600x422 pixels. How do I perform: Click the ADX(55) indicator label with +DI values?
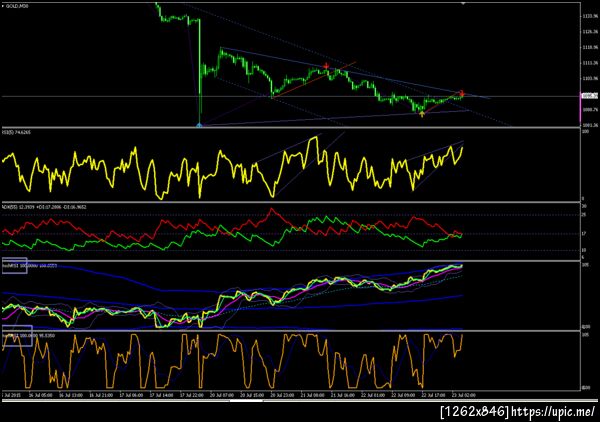[x=44, y=207]
